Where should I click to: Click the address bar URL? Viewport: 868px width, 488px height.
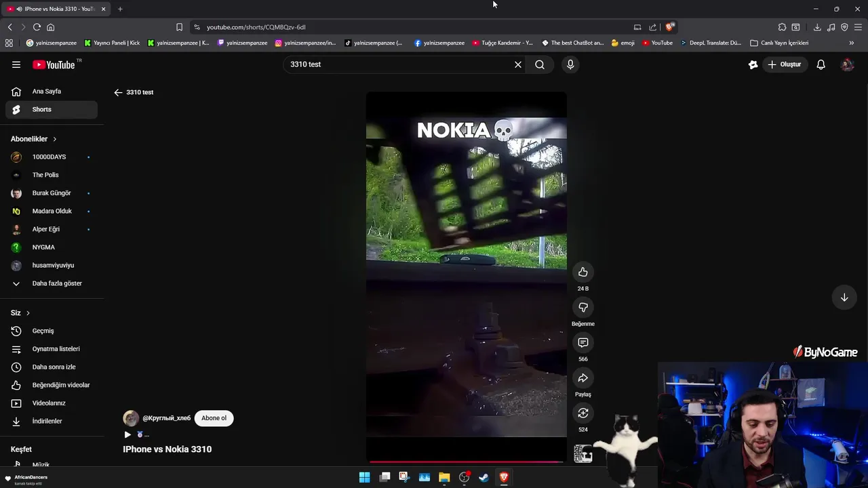pyautogui.click(x=256, y=27)
